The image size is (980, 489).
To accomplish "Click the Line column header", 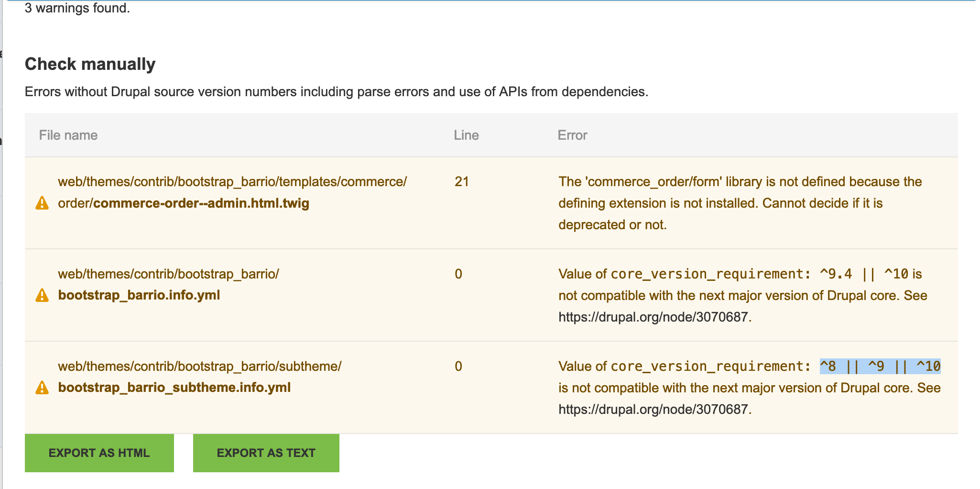I will (466, 135).
